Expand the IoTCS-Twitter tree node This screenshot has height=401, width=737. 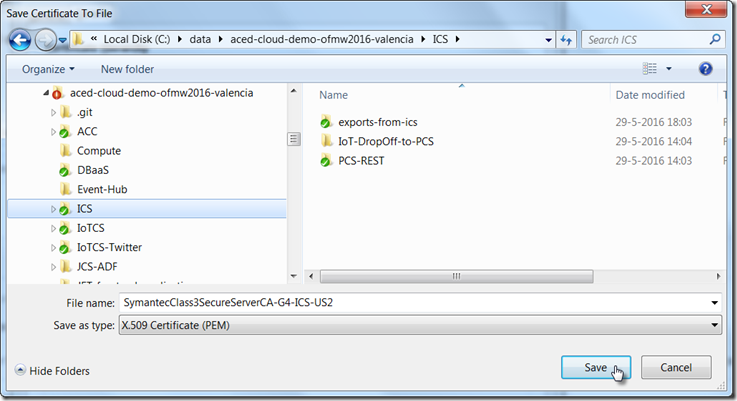coord(53,248)
